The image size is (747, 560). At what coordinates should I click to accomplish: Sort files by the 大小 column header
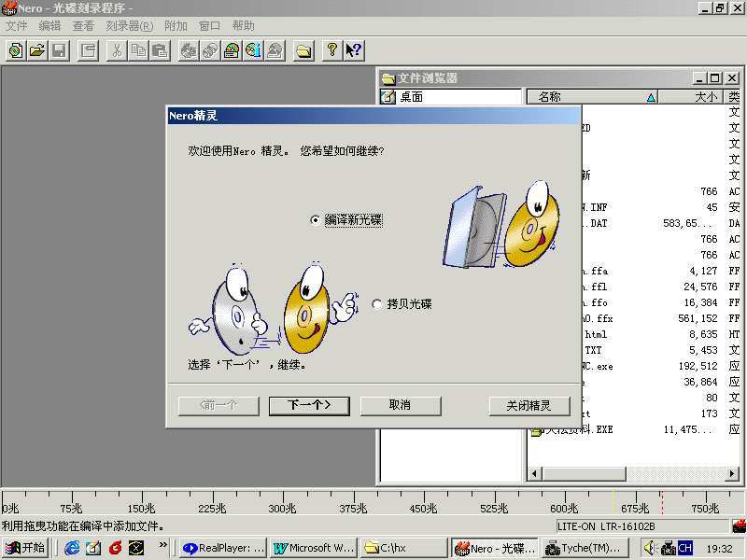pyautogui.click(x=705, y=97)
